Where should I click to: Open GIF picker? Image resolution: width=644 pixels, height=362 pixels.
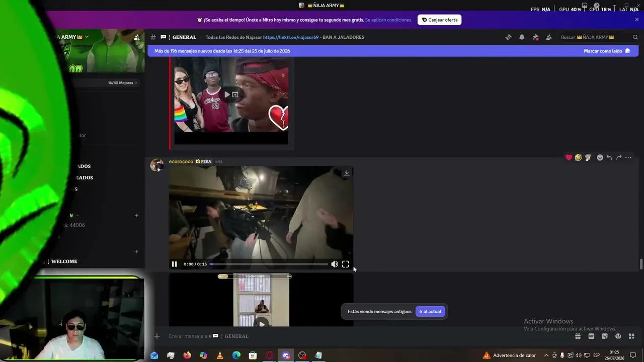[x=591, y=336]
